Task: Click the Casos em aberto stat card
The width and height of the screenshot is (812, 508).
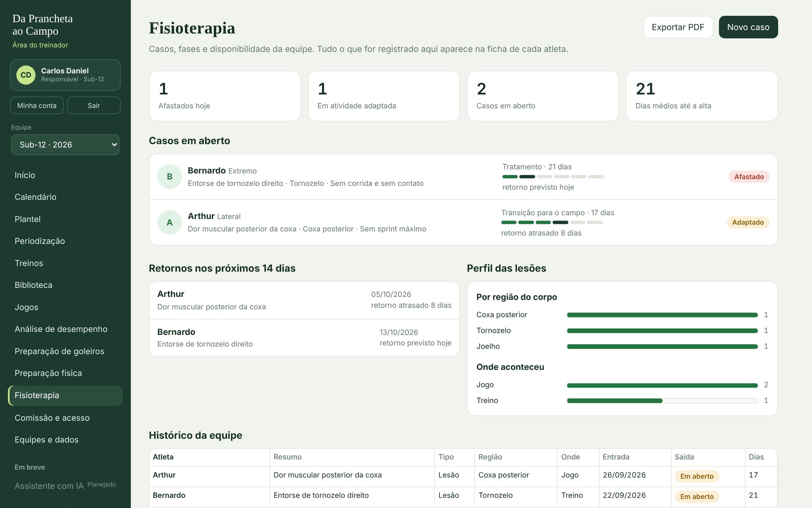Action: coord(543,96)
